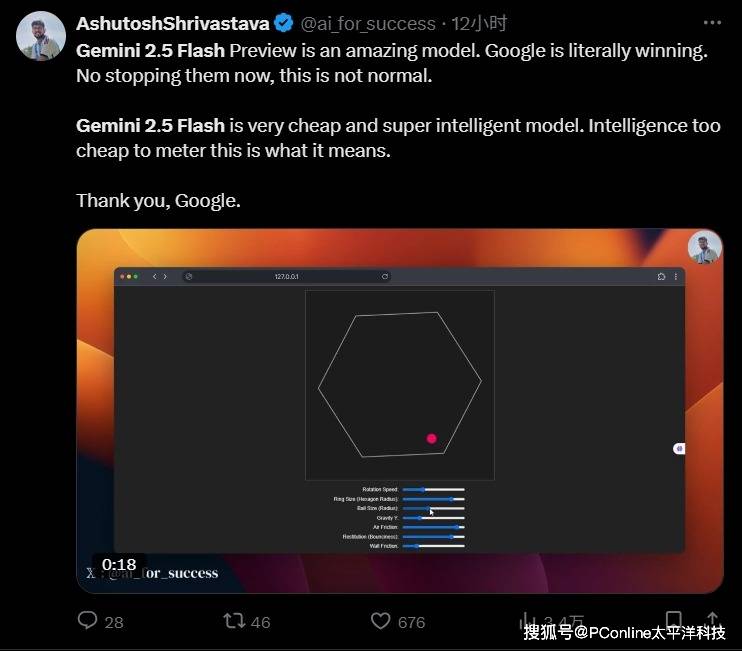Click the 127.0.0.1 address bar
This screenshot has height=651, width=742.
click(x=286, y=276)
